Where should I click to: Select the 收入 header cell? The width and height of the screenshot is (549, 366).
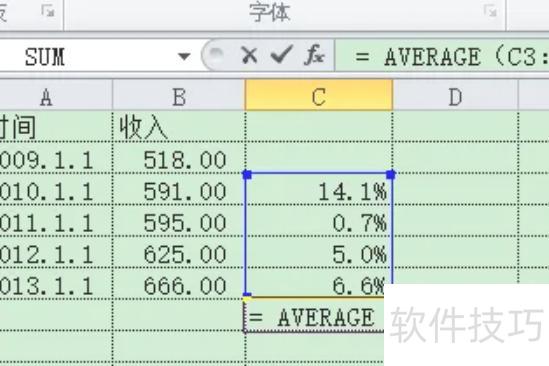pos(179,127)
